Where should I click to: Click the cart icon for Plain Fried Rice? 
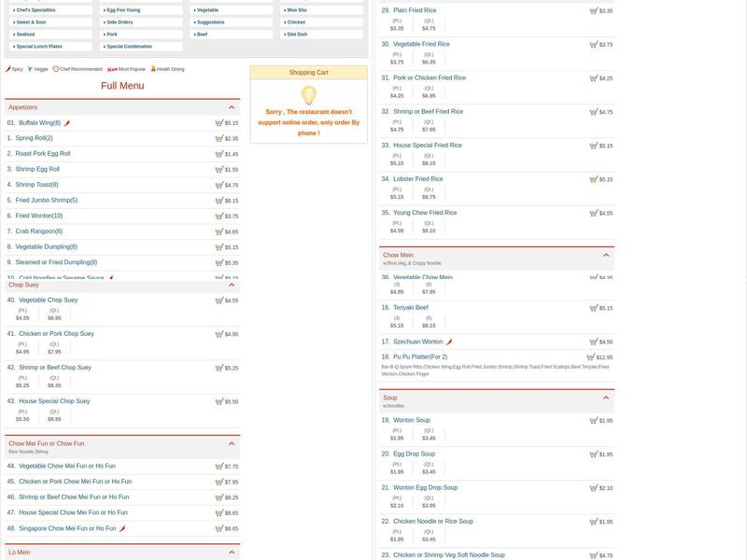pyautogui.click(x=594, y=11)
